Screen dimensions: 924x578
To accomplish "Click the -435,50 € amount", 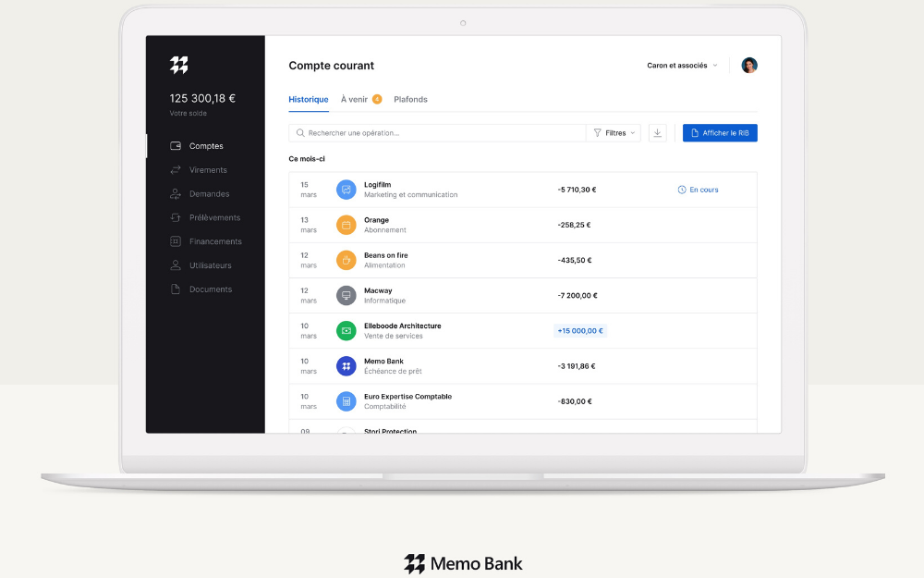I will click(575, 260).
